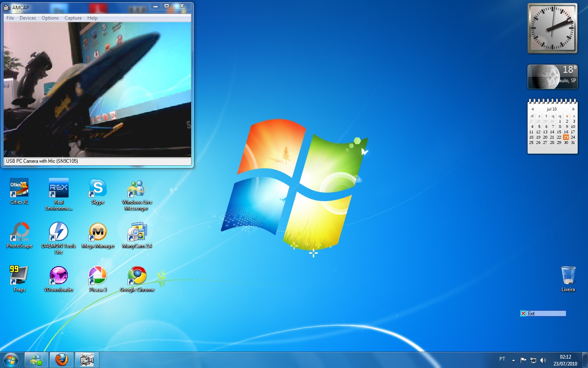The height and width of the screenshot is (368, 588).
Task: Launch Fraps from the desktop
Action: 19,275
